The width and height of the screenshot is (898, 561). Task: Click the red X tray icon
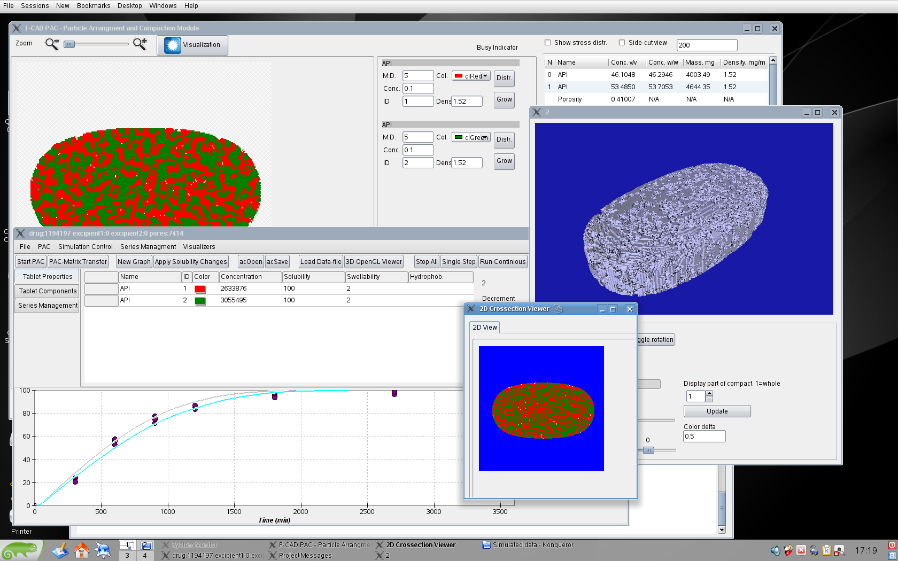tap(801, 551)
